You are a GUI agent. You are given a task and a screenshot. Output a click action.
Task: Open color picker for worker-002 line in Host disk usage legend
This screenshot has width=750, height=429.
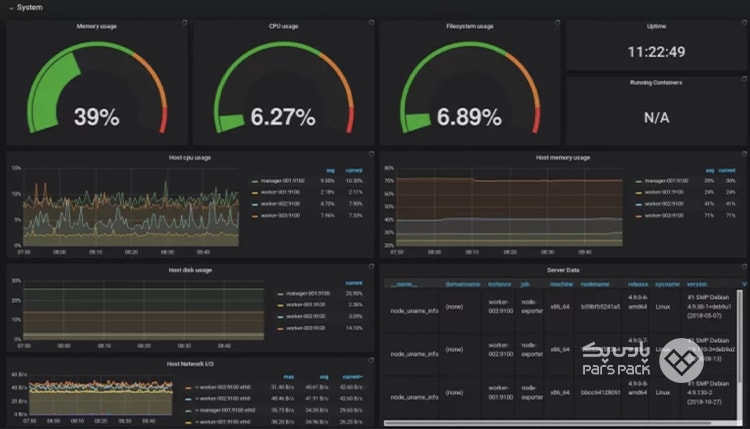(x=280, y=317)
